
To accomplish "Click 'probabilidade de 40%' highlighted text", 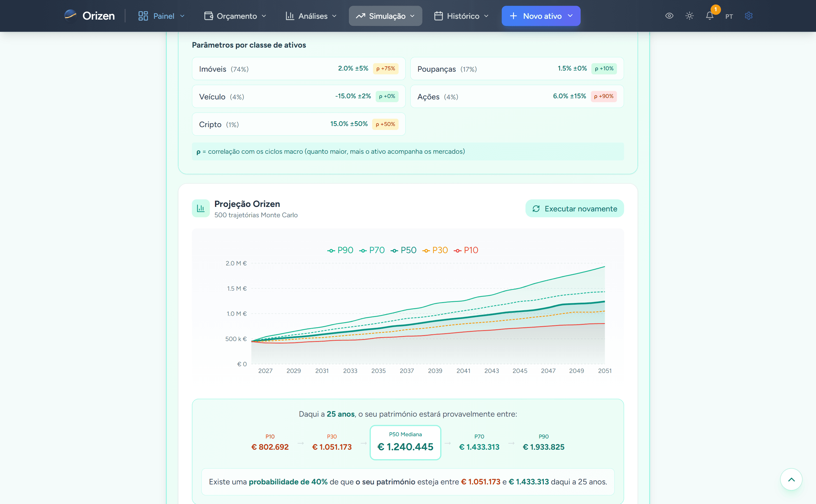I will [288, 482].
